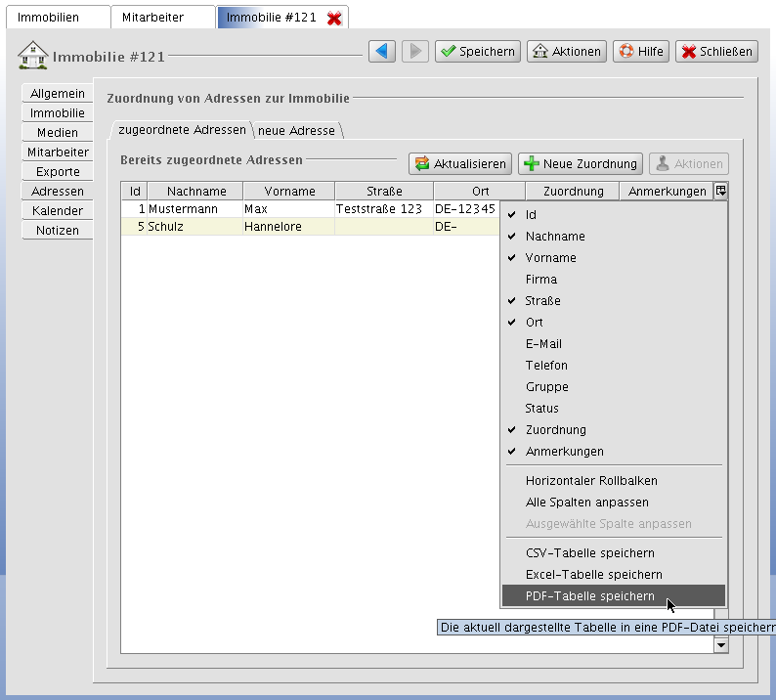Open the Aktionen menu with house icon

pyautogui.click(x=567, y=51)
